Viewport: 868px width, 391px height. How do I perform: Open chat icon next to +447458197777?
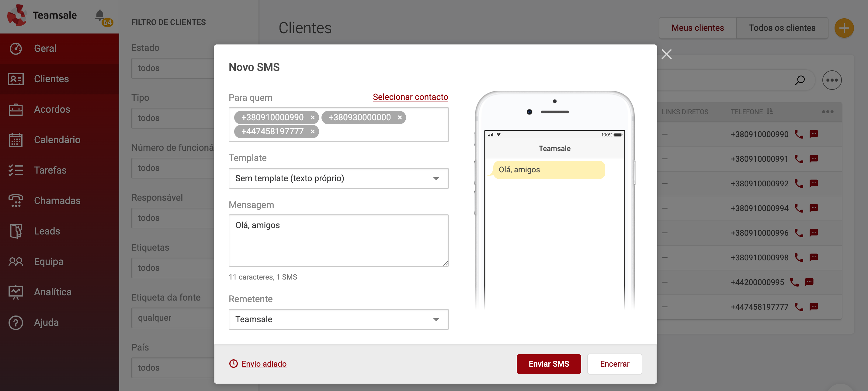pos(814,307)
